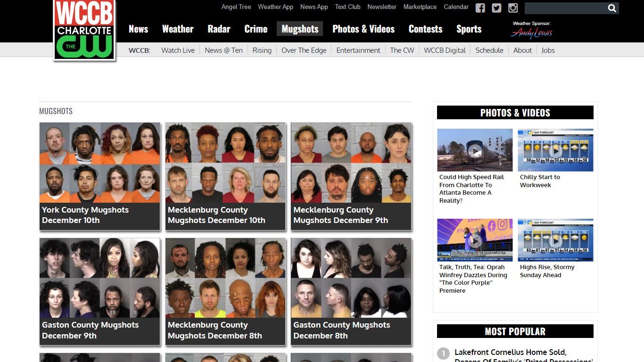The image size is (644, 362).
Task: Open the WCCB Charlotte CW logo
Action: click(x=84, y=29)
